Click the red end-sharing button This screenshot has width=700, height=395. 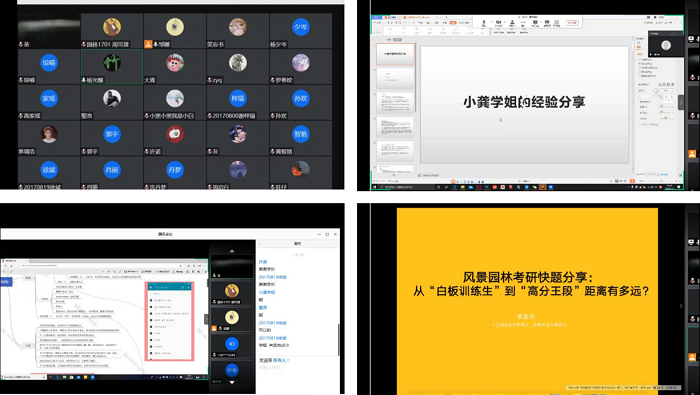572,23
